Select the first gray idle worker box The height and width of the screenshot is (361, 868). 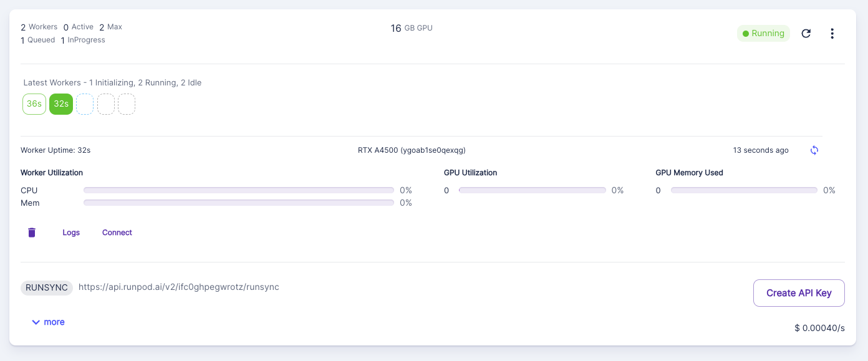(x=106, y=104)
